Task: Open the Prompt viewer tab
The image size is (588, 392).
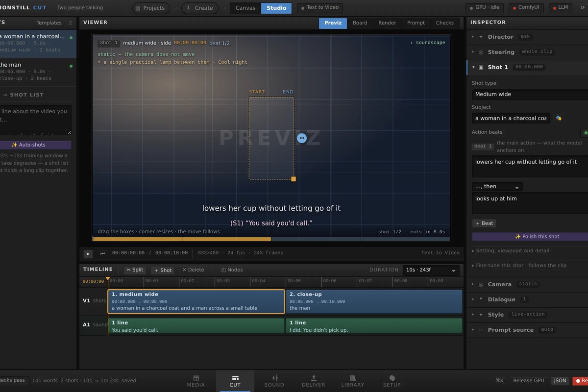Action: (416, 23)
